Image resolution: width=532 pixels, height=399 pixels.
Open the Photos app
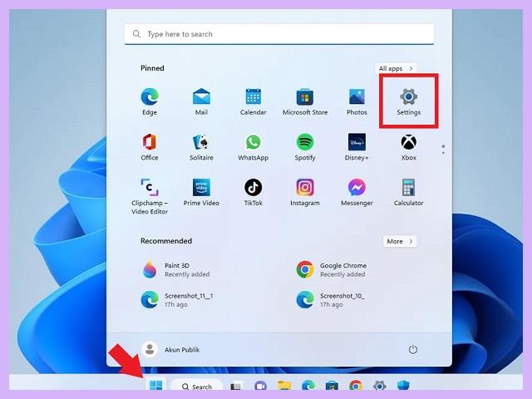[357, 101]
